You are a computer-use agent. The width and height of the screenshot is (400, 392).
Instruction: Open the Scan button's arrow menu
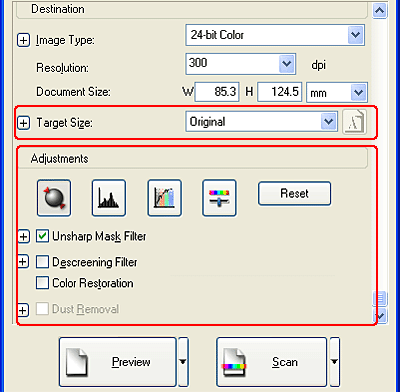pyautogui.click(x=334, y=362)
